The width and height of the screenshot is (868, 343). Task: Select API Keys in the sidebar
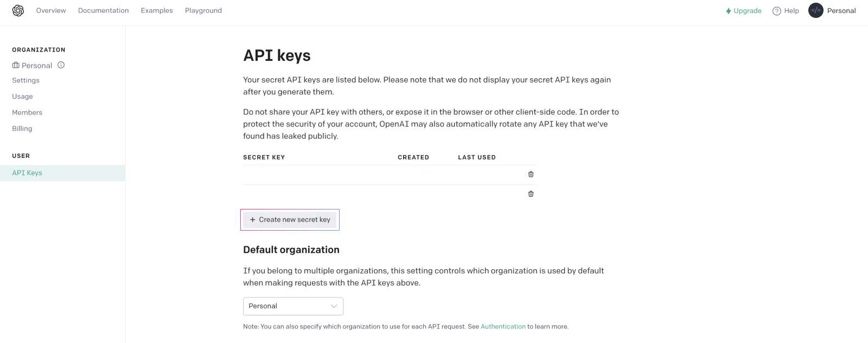pyautogui.click(x=27, y=173)
